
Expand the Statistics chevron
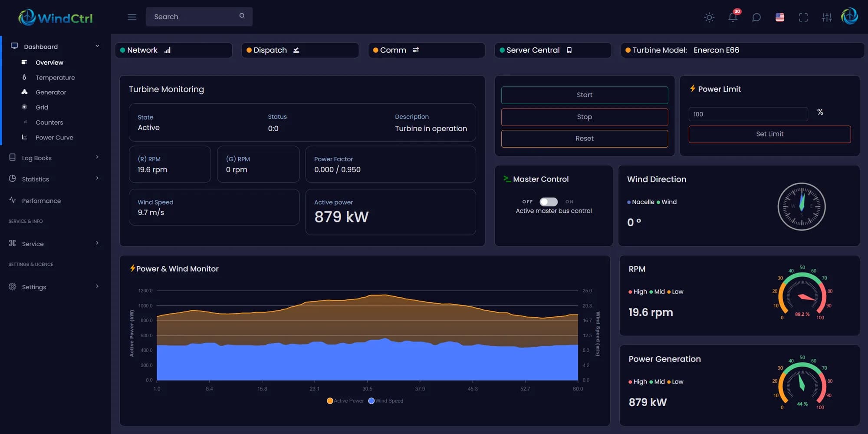tap(97, 178)
